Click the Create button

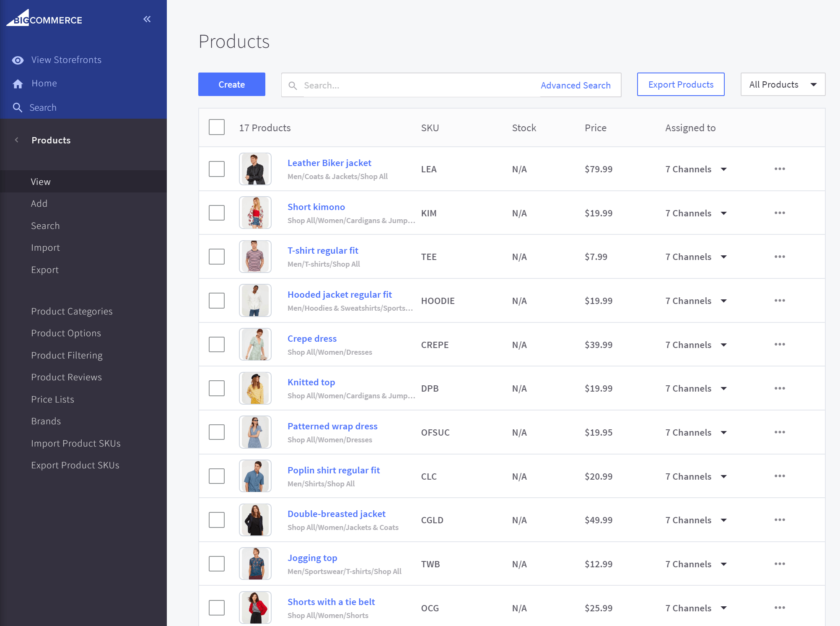pos(231,84)
